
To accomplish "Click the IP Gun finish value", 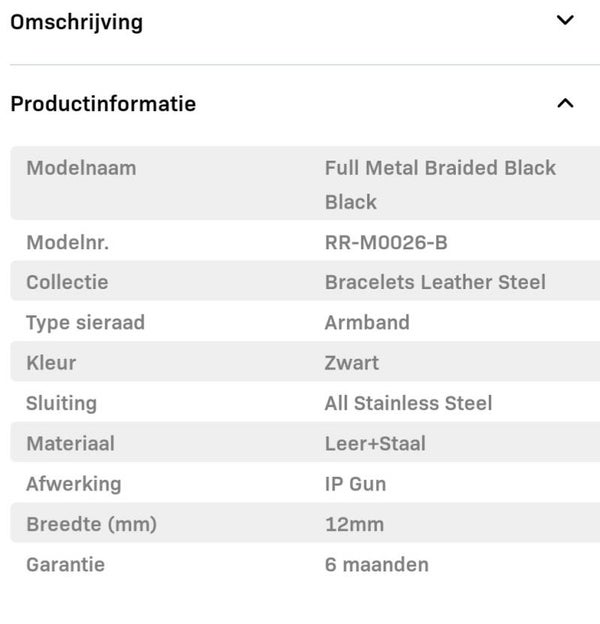I will pos(355,484).
